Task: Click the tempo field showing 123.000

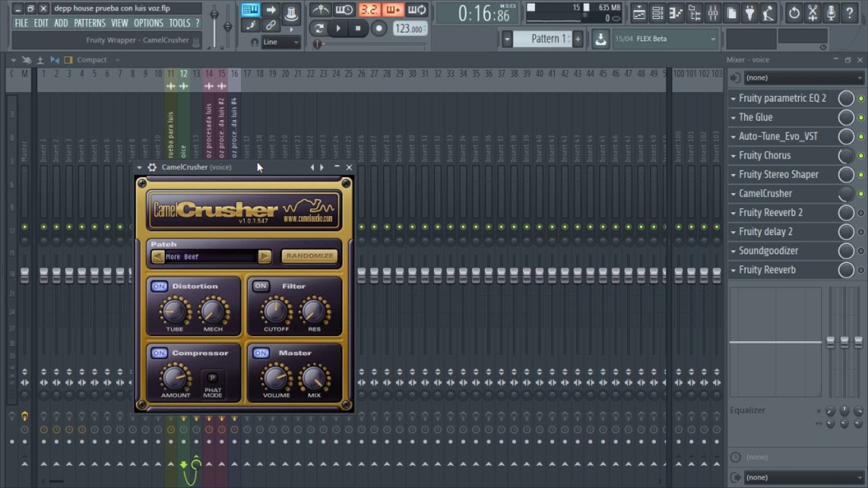Action: point(410,28)
